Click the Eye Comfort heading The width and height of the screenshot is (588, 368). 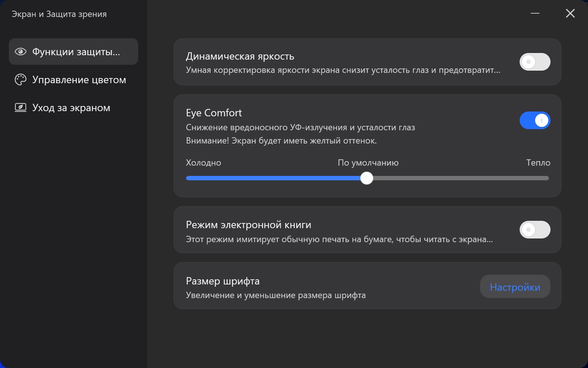[x=214, y=113]
